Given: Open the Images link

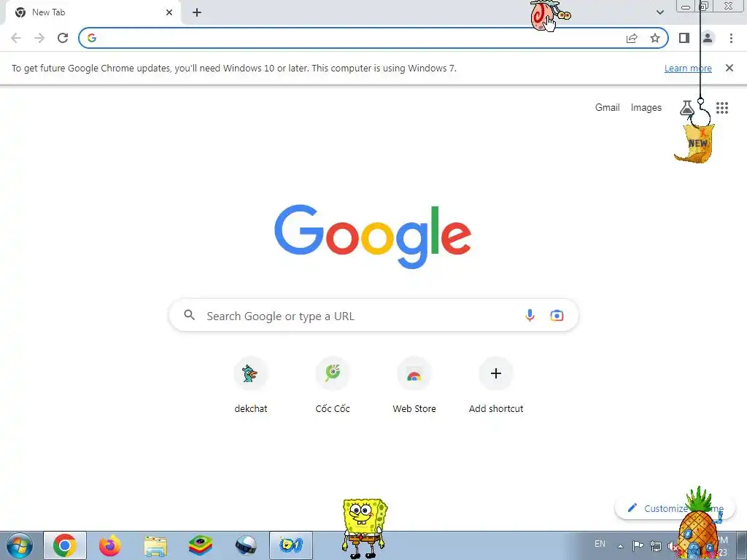Looking at the screenshot, I should (646, 108).
